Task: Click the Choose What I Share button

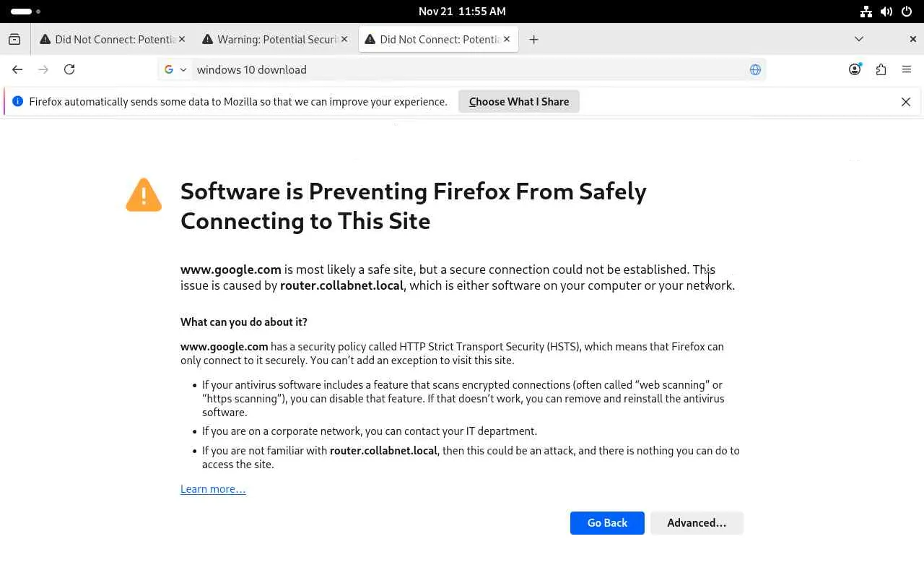Action: pos(519,102)
